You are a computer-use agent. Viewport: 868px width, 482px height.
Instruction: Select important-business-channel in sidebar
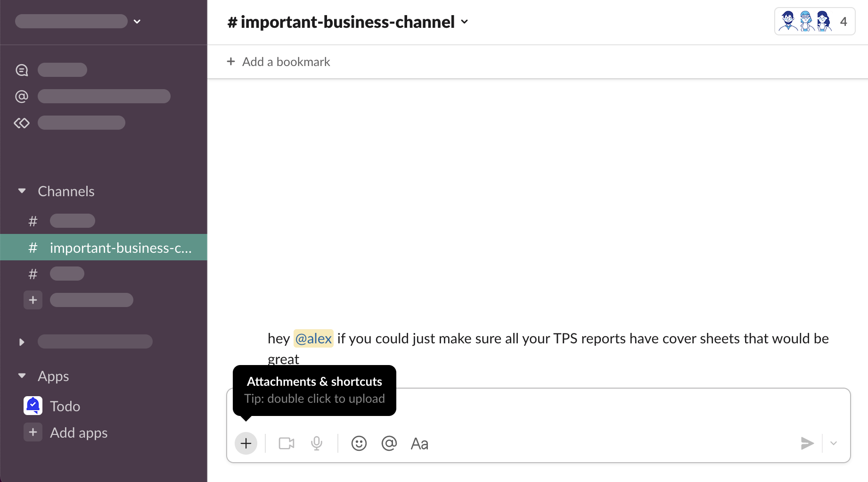tap(120, 248)
